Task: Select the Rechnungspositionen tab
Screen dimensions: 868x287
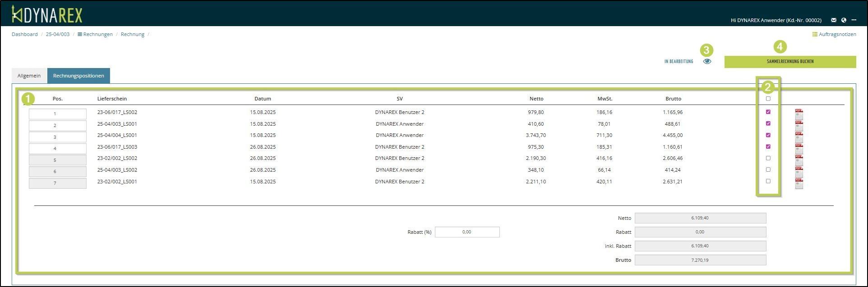Action: [x=78, y=76]
